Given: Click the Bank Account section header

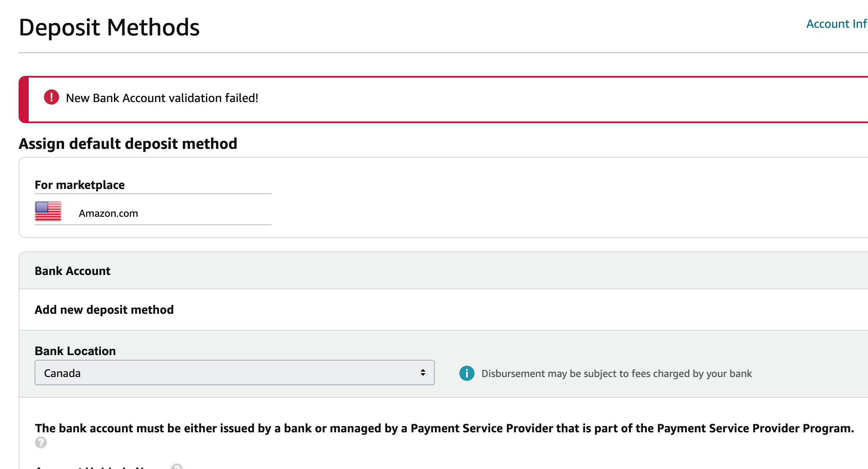Looking at the screenshot, I should pos(73,271).
